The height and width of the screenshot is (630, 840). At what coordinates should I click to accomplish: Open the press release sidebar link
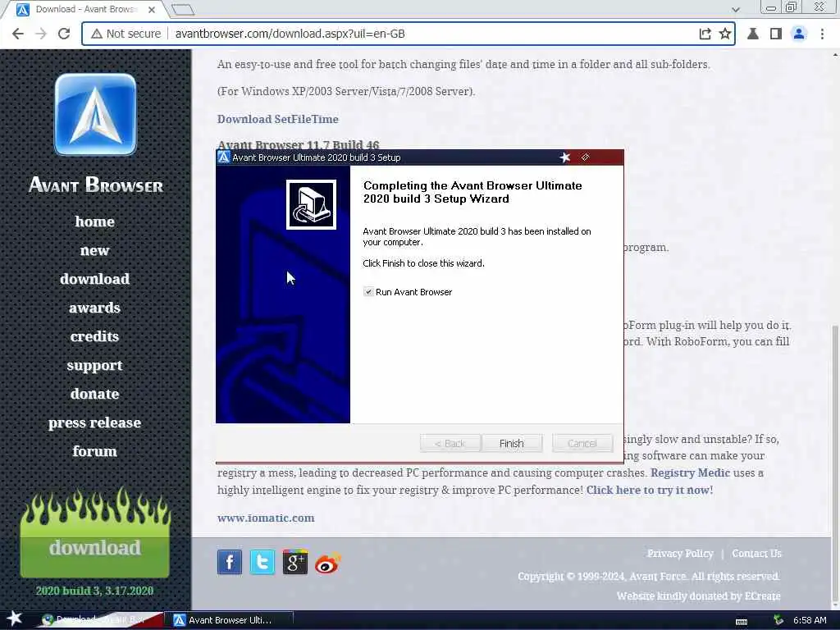click(x=95, y=422)
